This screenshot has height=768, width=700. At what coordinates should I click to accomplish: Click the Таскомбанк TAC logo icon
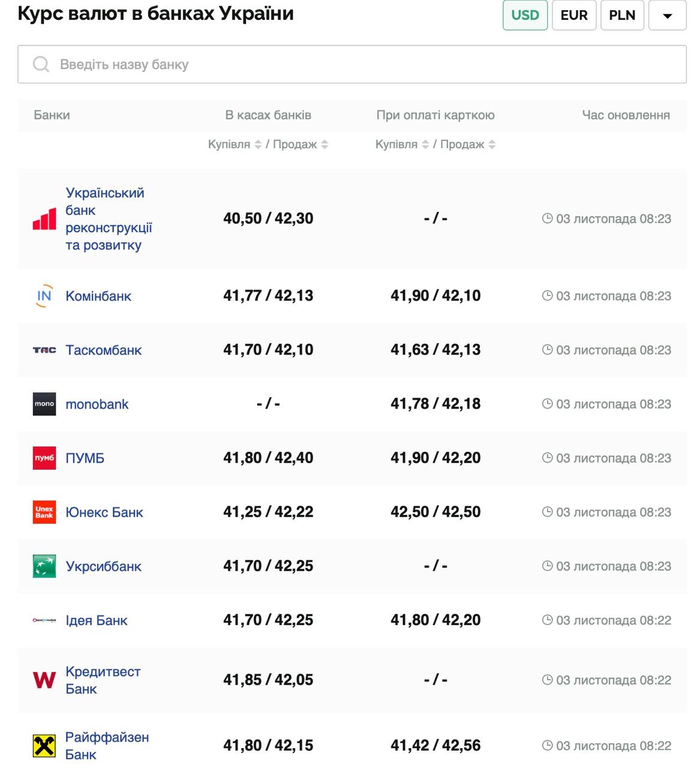(x=44, y=350)
